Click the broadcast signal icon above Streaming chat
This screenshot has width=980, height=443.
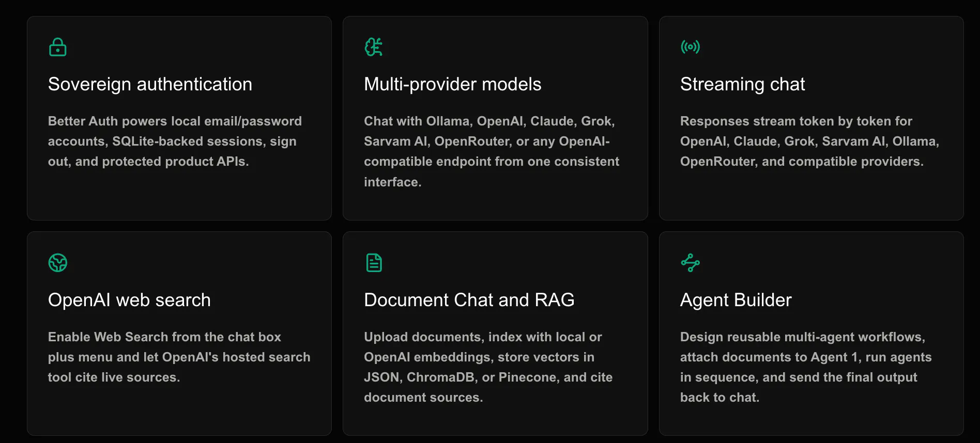(x=690, y=47)
